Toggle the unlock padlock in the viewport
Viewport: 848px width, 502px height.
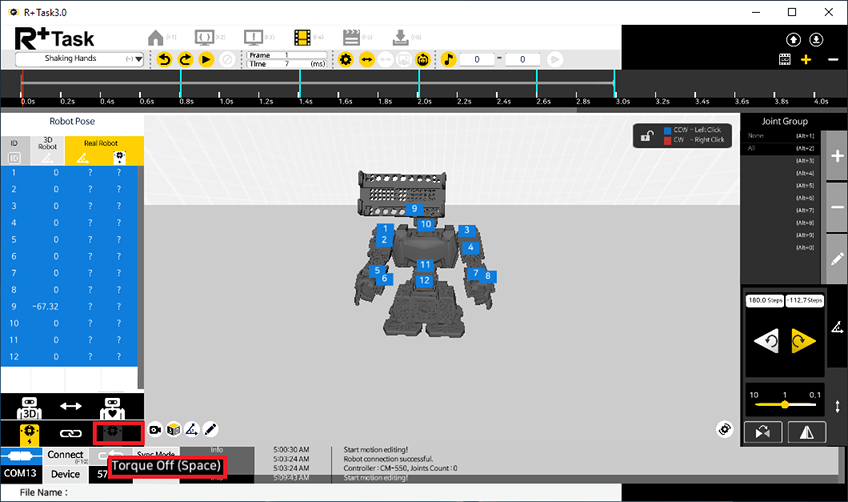(x=650, y=135)
